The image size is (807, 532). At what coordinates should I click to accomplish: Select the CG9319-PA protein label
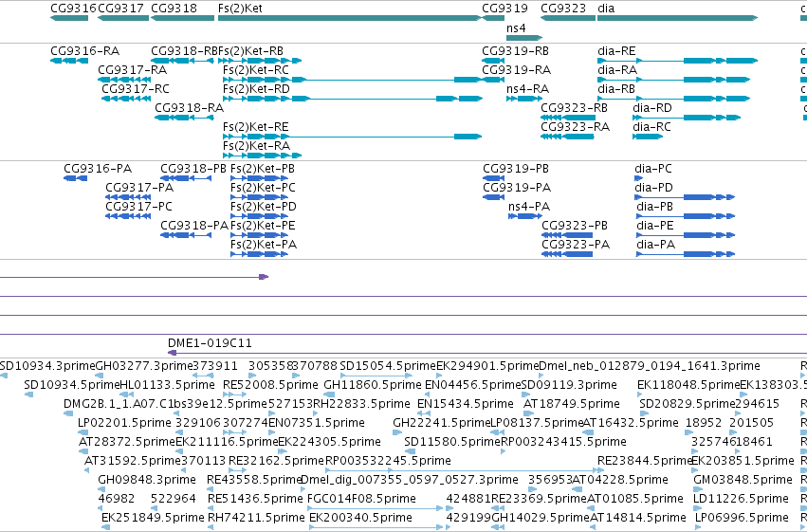tap(517, 188)
